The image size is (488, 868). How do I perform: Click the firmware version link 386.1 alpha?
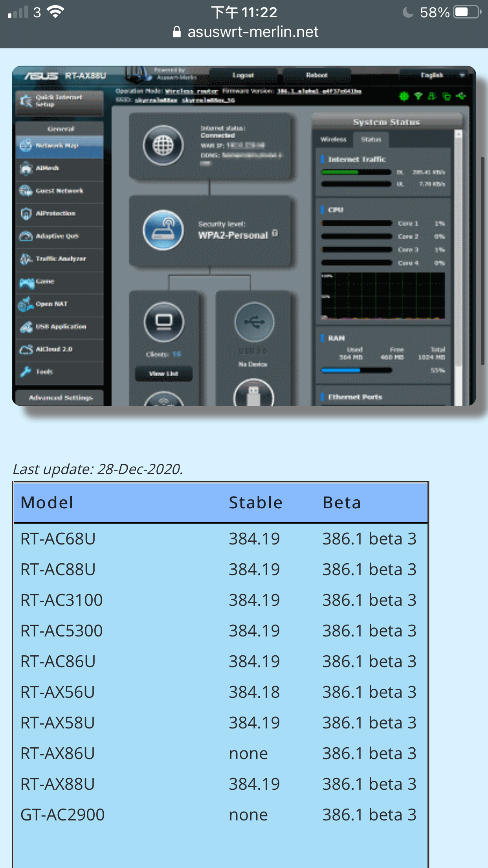[319, 91]
